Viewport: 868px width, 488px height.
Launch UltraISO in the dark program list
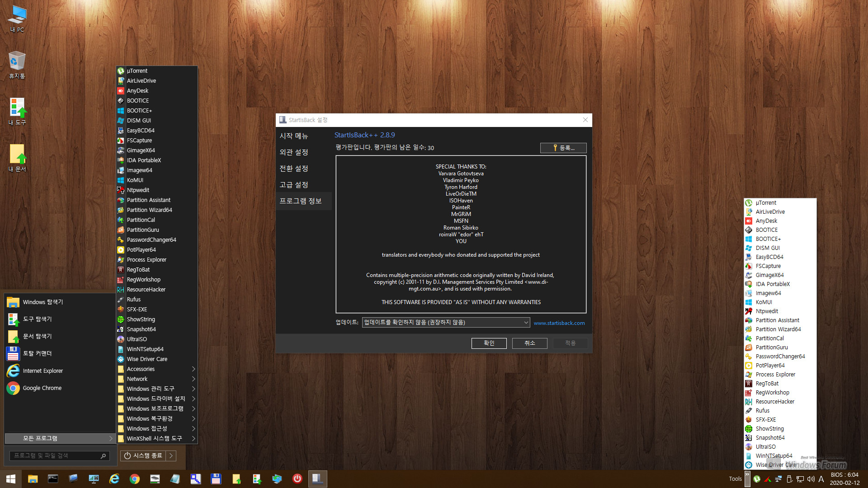coord(157,339)
